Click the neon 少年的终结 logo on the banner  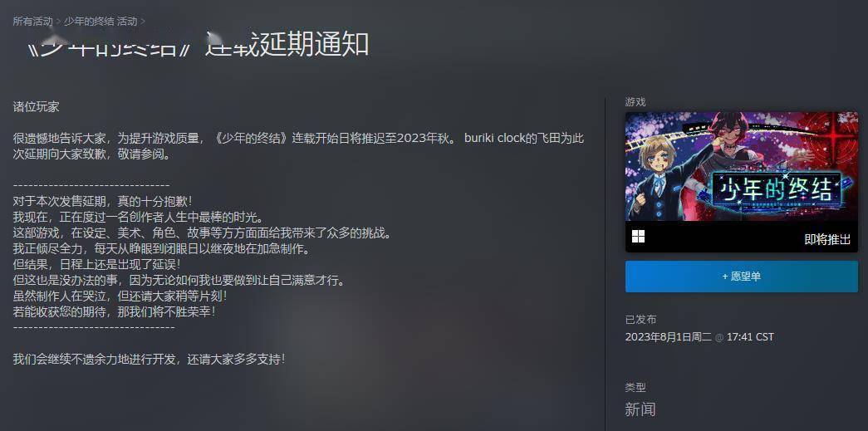(x=775, y=190)
